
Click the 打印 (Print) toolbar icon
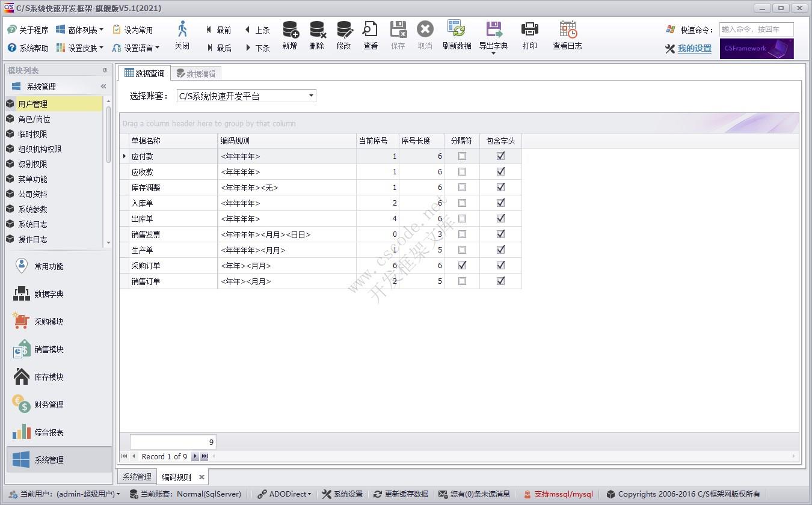529,36
